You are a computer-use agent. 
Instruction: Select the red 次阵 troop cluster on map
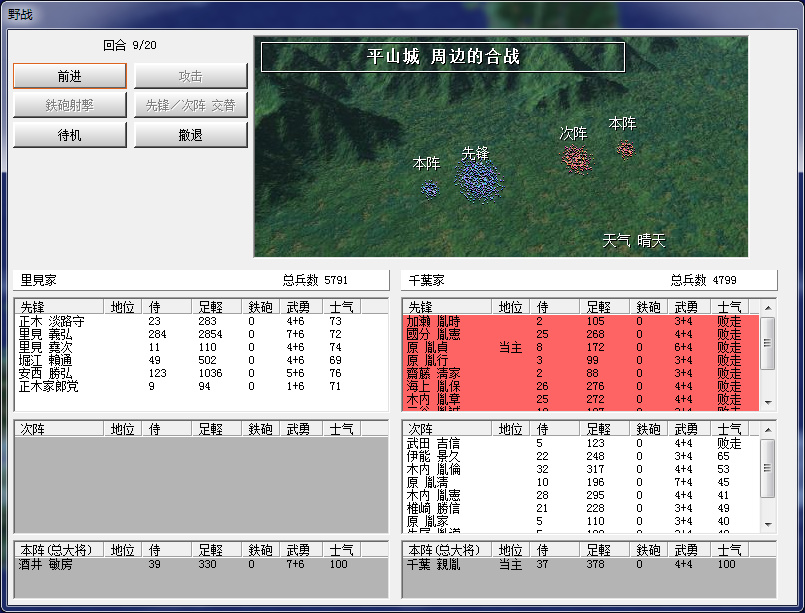(x=577, y=159)
